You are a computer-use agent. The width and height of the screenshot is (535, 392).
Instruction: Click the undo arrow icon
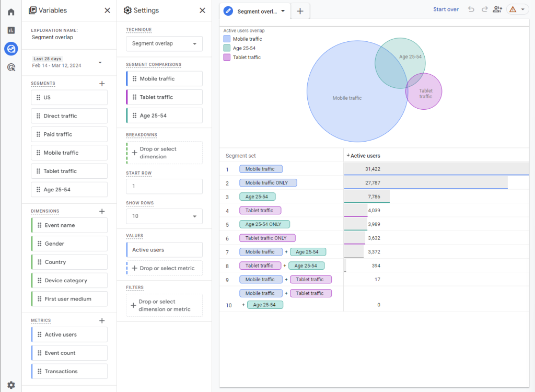point(471,9)
